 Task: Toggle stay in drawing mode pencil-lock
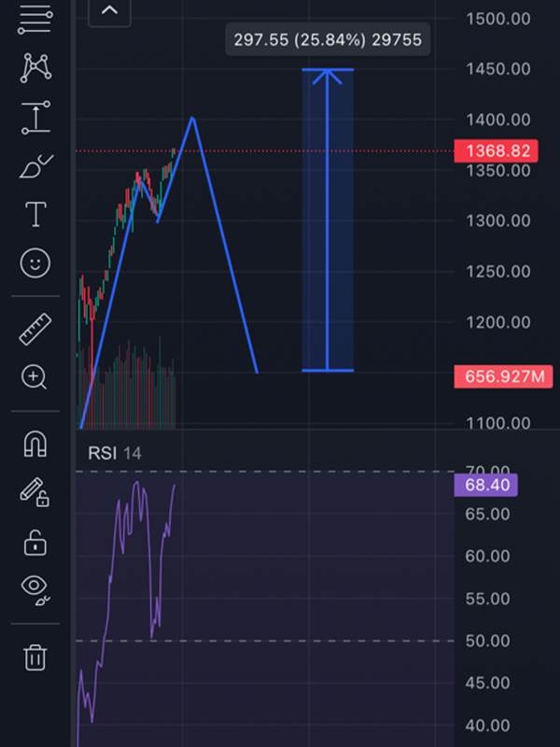pos(35,493)
